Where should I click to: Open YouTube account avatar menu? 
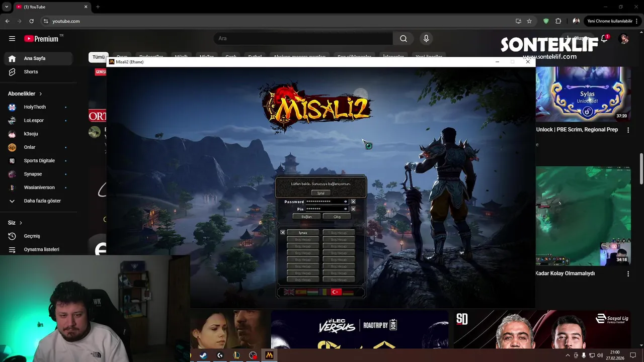point(624,39)
